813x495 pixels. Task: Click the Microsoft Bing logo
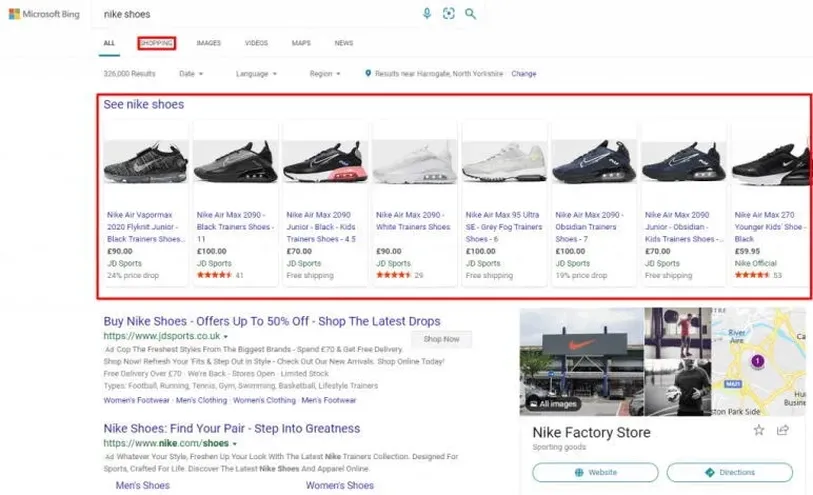(44, 14)
